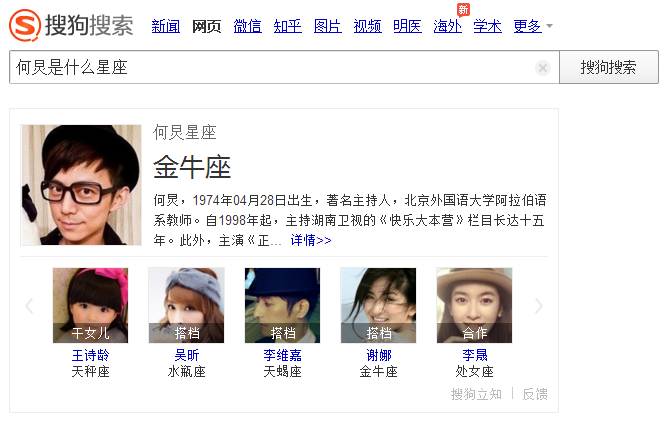Open 李维嘉's thumbnail photo

click(x=282, y=305)
